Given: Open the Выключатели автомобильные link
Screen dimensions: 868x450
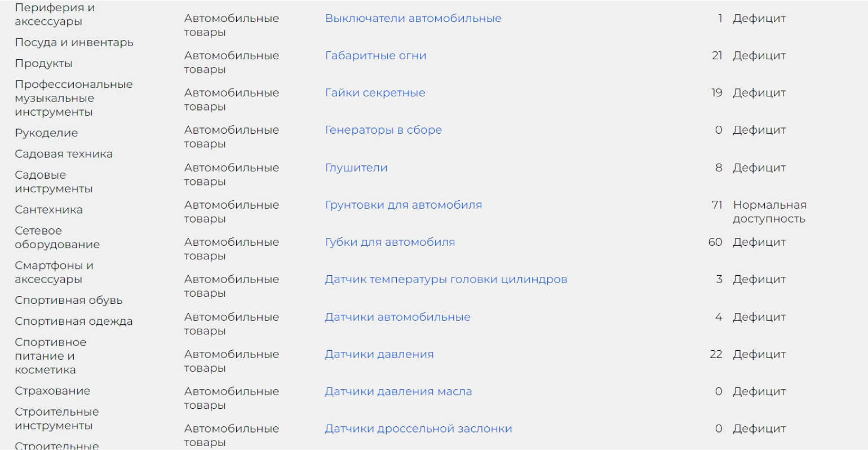Looking at the screenshot, I should pos(413,18).
